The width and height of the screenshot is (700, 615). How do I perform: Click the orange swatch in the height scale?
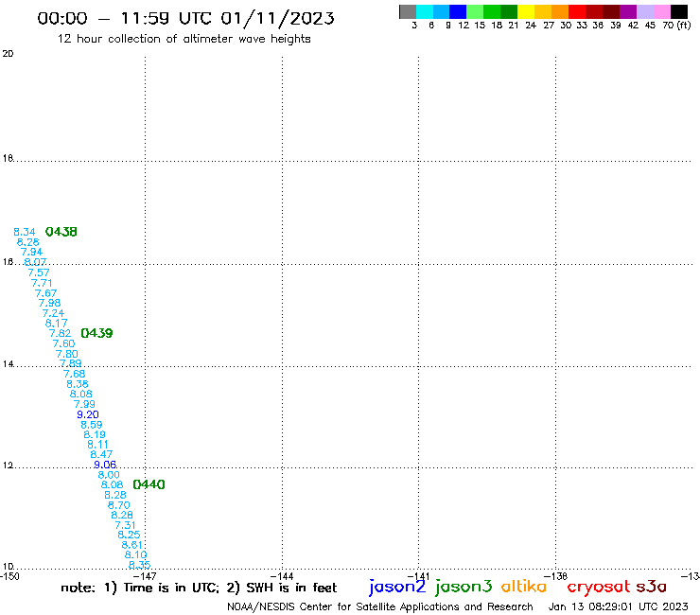(x=560, y=11)
